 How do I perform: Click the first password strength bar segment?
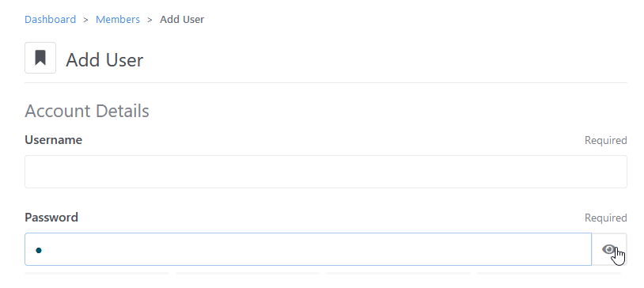pos(97,273)
